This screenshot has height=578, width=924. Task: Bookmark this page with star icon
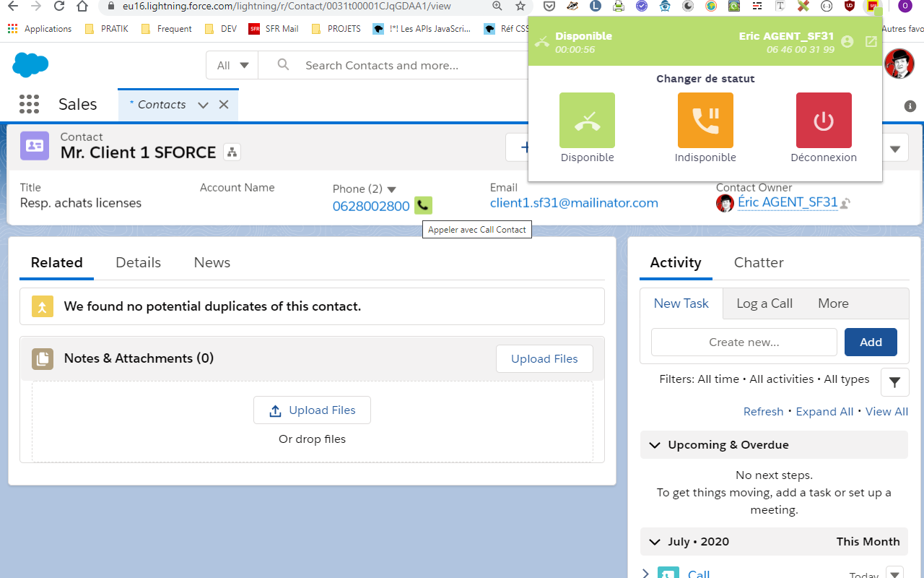(x=520, y=7)
